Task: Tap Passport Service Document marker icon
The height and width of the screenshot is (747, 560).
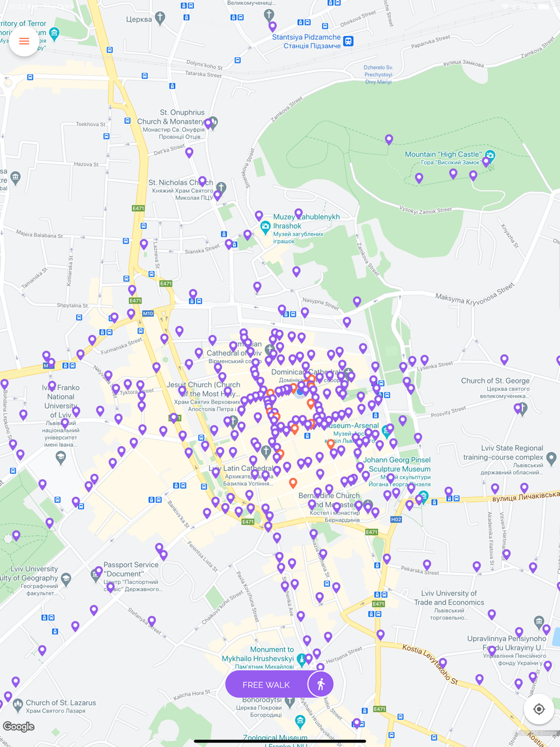Action: click(95, 574)
